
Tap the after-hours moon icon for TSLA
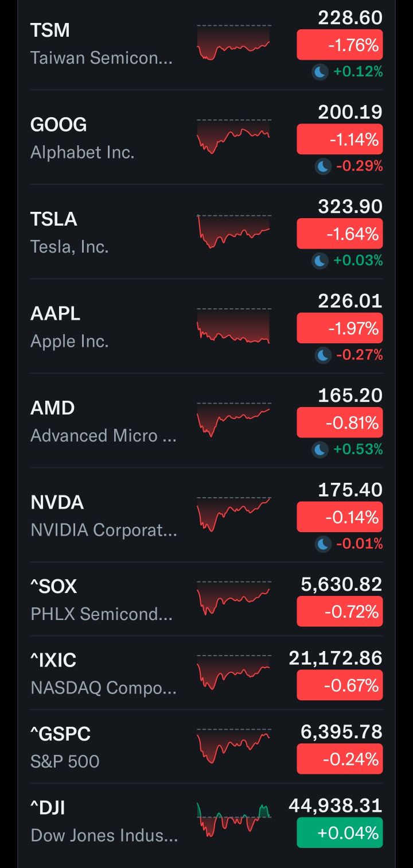point(320,261)
